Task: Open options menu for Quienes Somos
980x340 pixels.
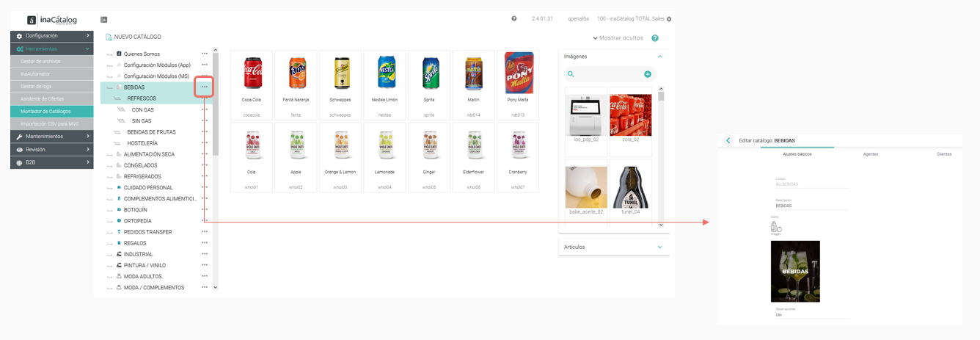Action: click(x=205, y=54)
